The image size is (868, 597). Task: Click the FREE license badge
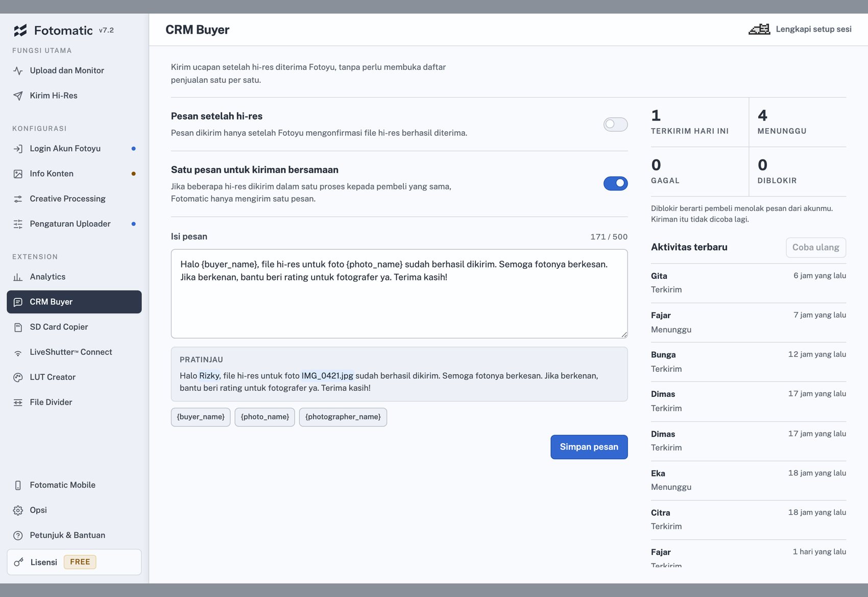click(x=80, y=562)
